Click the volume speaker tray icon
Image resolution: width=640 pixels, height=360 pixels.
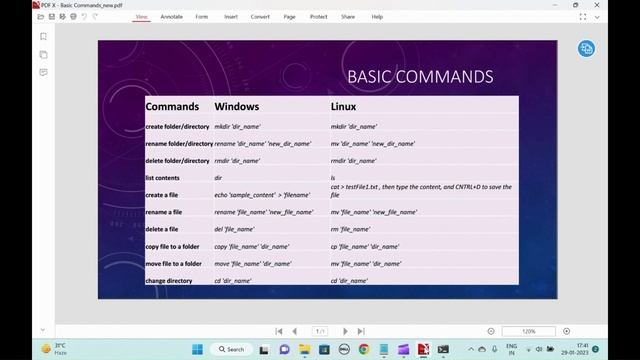click(539, 349)
